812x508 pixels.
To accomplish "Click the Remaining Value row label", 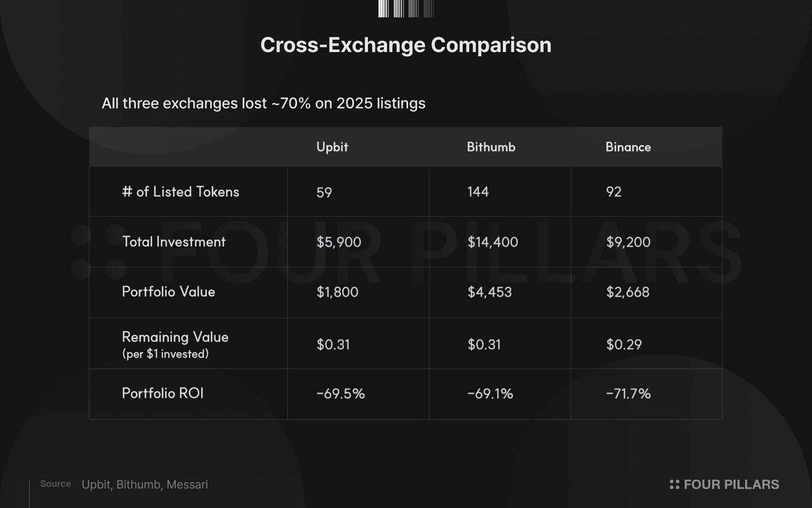I will (175, 337).
